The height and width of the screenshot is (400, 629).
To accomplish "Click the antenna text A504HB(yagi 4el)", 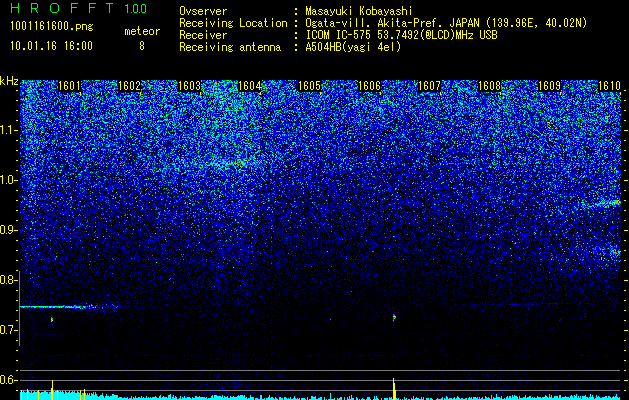I will click(x=353, y=47).
